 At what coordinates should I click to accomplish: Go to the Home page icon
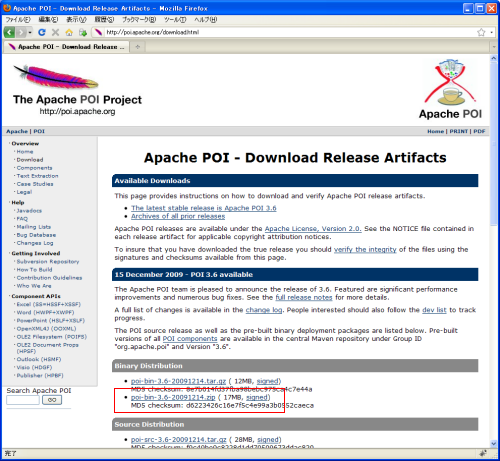69,32
